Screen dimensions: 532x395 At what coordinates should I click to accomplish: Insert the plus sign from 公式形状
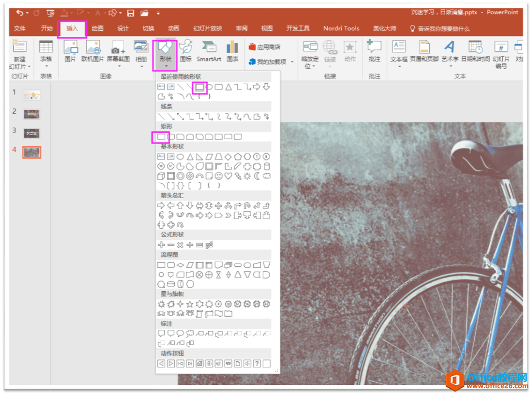161,245
